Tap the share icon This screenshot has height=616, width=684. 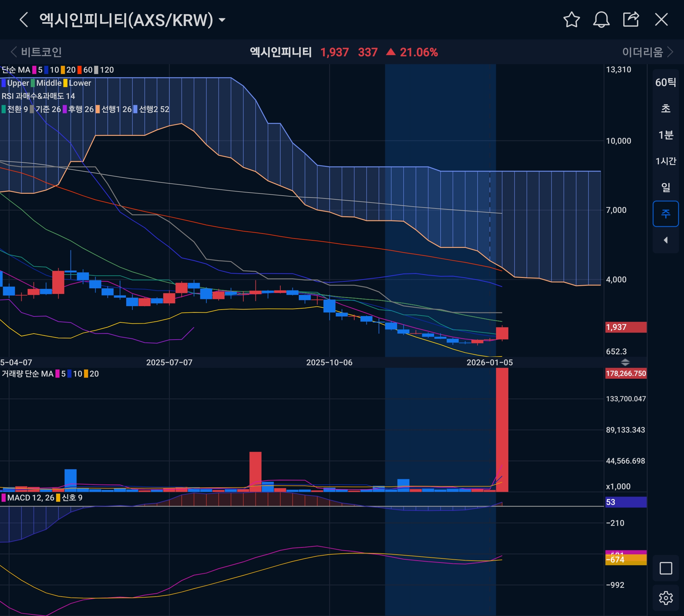(x=631, y=20)
